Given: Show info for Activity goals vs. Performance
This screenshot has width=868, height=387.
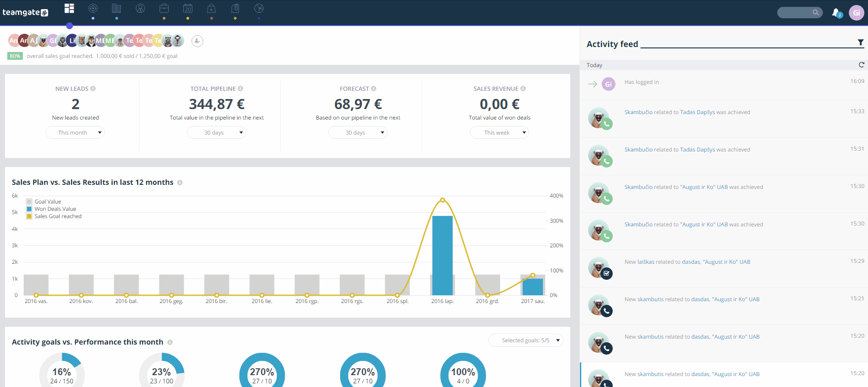Looking at the screenshot, I should tap(170, 342).
